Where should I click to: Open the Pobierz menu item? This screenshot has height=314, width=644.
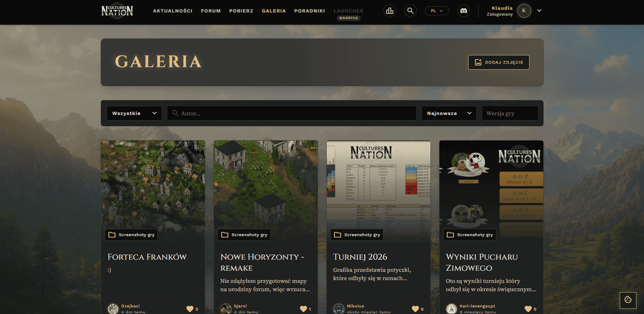click(x=241, y=11)
